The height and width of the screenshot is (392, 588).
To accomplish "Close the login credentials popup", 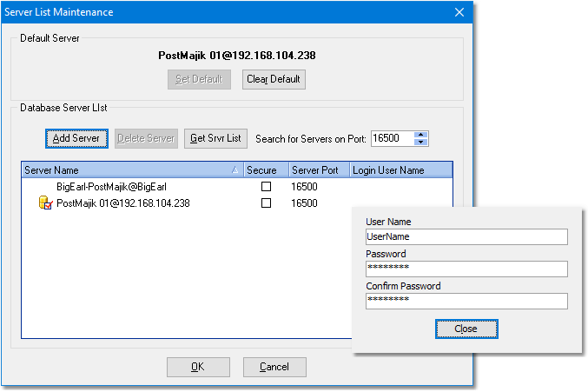I will point(466,329).
